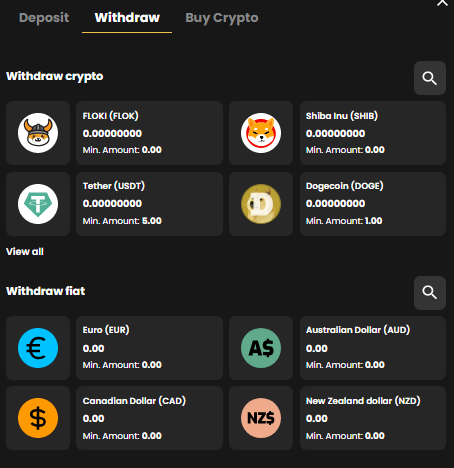Open search in Withdraw crypto section
This screenshot has height=468, width=454.
pyautogui.click(x=430, y=78)
